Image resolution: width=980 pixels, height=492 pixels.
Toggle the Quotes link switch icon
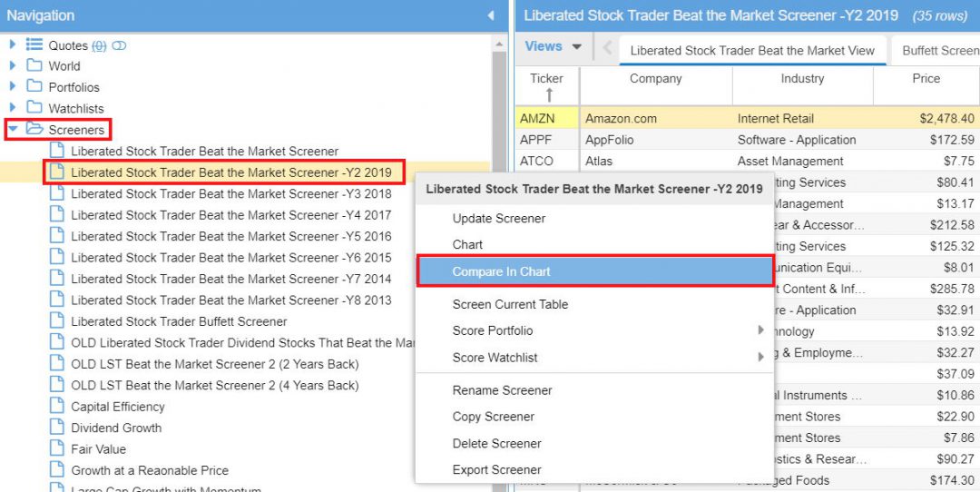pyautogui.click(x=119, y=45)
